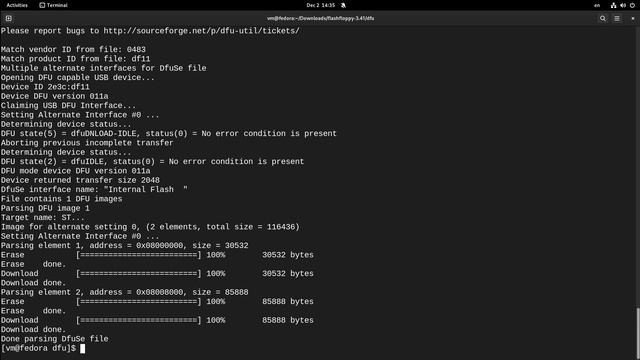
Task: Open the 'en' keyboard layout indicator
Action: (597, 5)
